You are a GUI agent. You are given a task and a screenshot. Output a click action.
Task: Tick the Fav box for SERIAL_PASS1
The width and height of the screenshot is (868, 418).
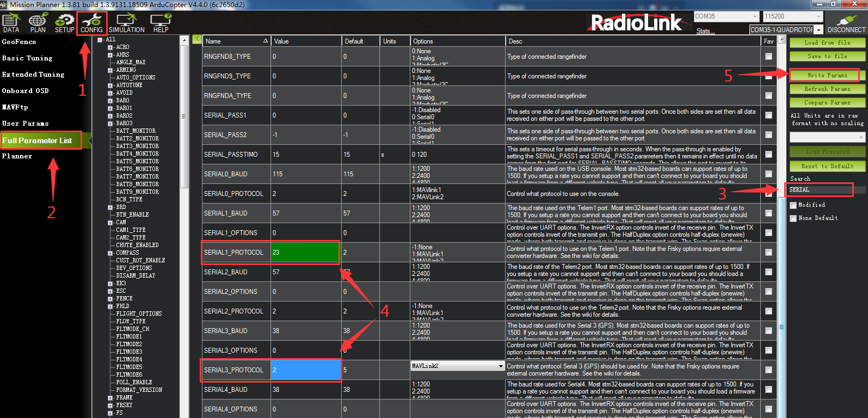pyautogui.click(x=768, y=115)
